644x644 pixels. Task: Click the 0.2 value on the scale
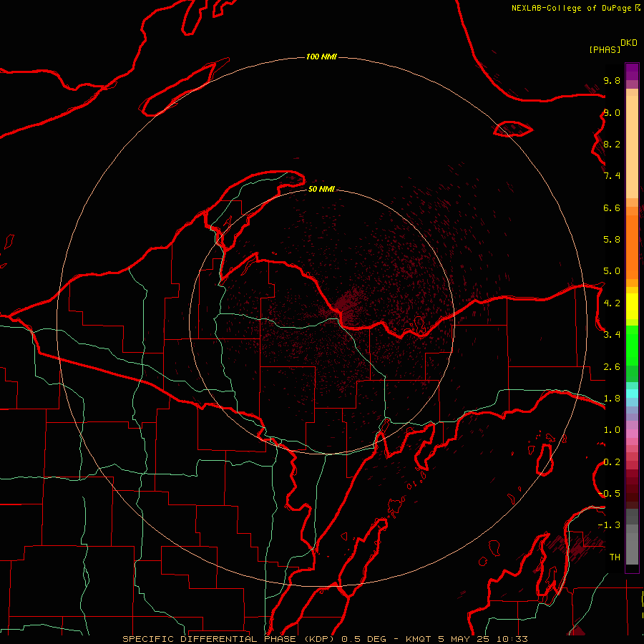point(612,462)
